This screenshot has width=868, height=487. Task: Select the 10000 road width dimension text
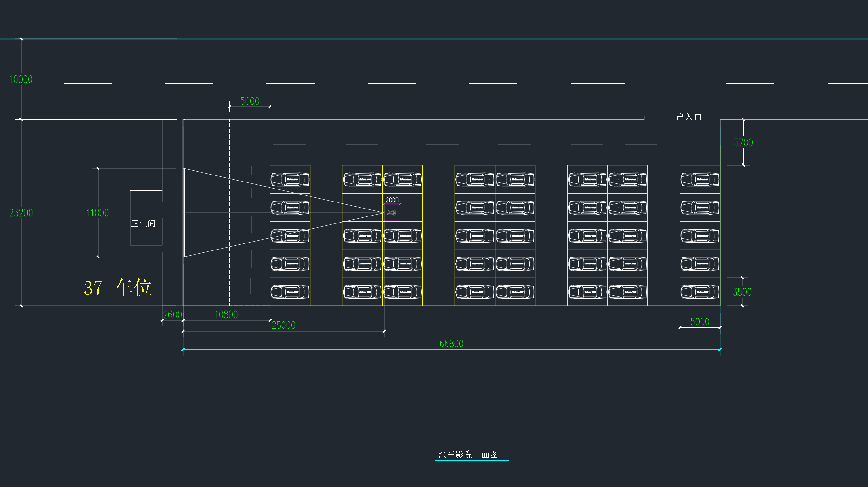(x=21, y=79)
